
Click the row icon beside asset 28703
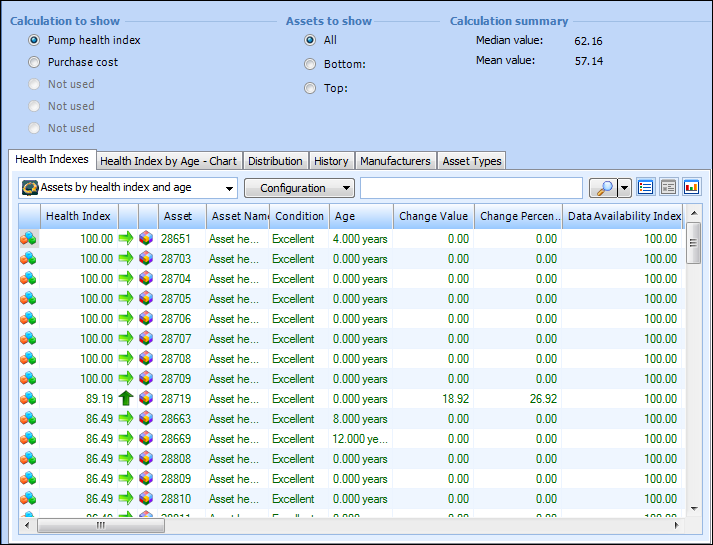pos(28,259)
